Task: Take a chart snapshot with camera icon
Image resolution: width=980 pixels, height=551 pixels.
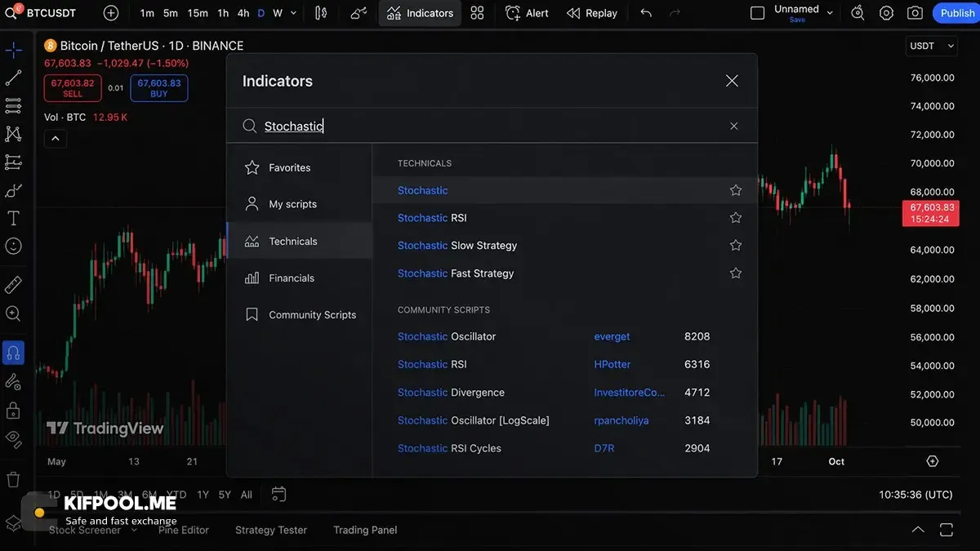Action: [915, 13]
